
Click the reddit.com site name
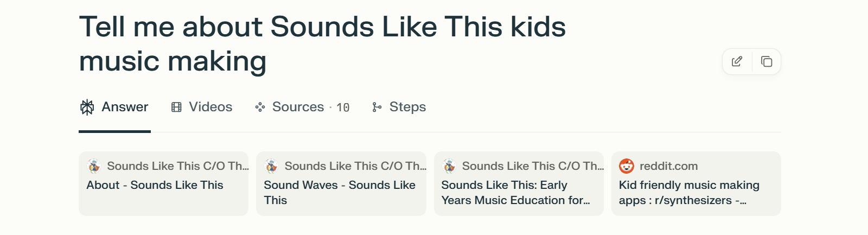(668, 166)
